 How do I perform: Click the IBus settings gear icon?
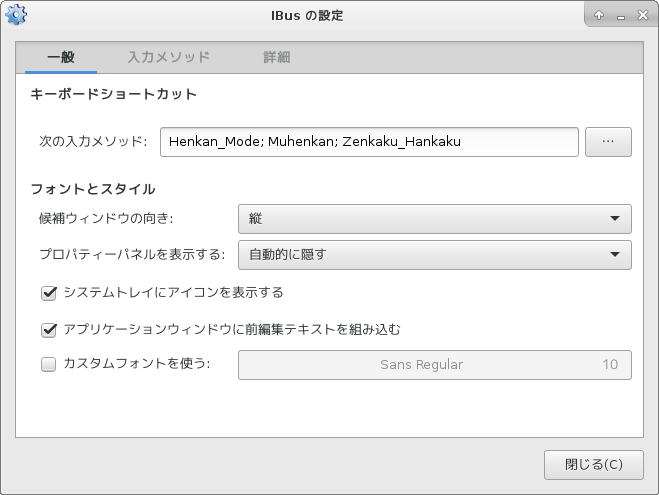click(16, 15)
